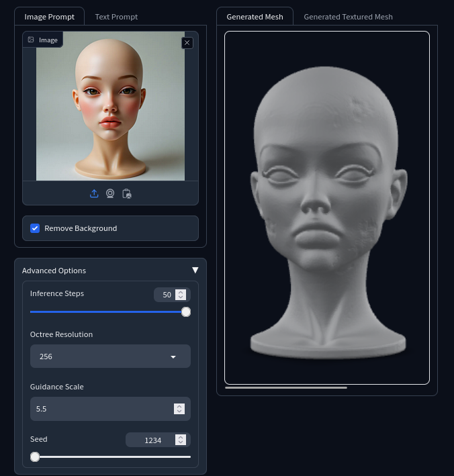Screen dimensions: 454x476
Task: Click the generated 3D mesh viewer
Action: click(327, 208)
